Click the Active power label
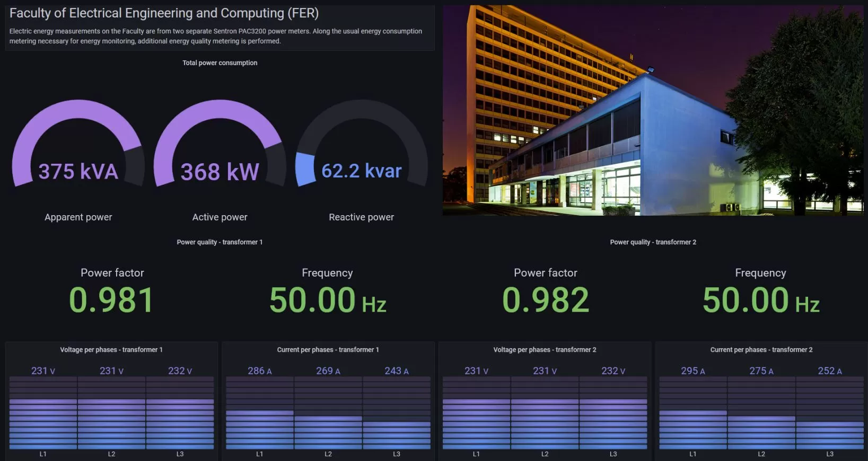 [x=220, y=217]
